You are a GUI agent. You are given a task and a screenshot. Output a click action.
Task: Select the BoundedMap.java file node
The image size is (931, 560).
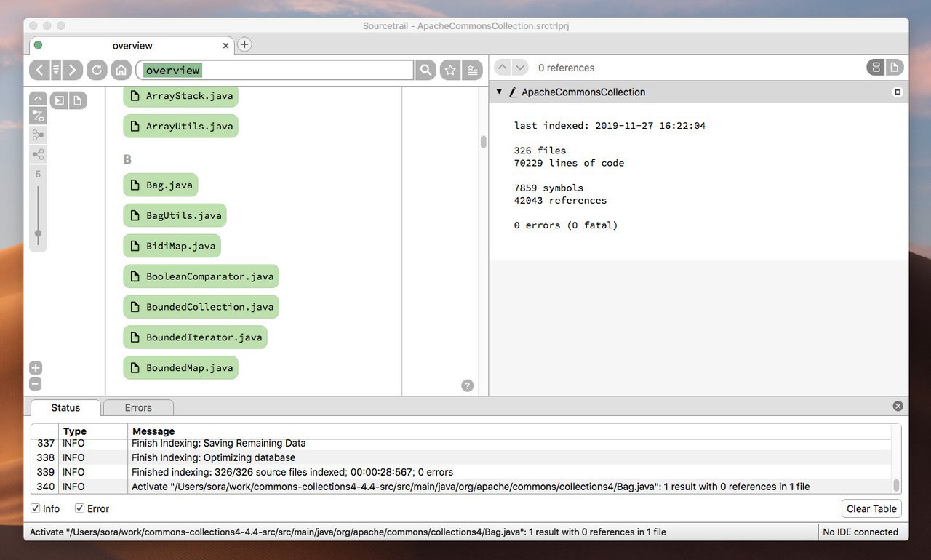180,368
